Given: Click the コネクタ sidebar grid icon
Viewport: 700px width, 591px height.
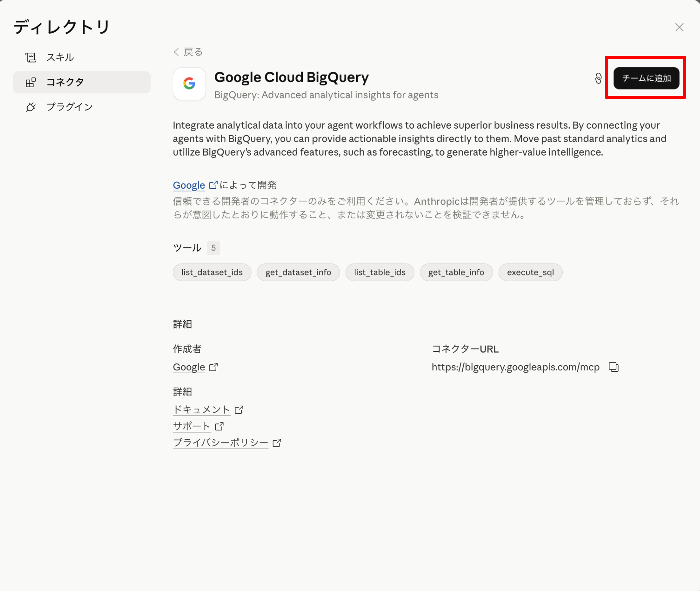Looking at the screenshot, I should [x=31, y=83].
